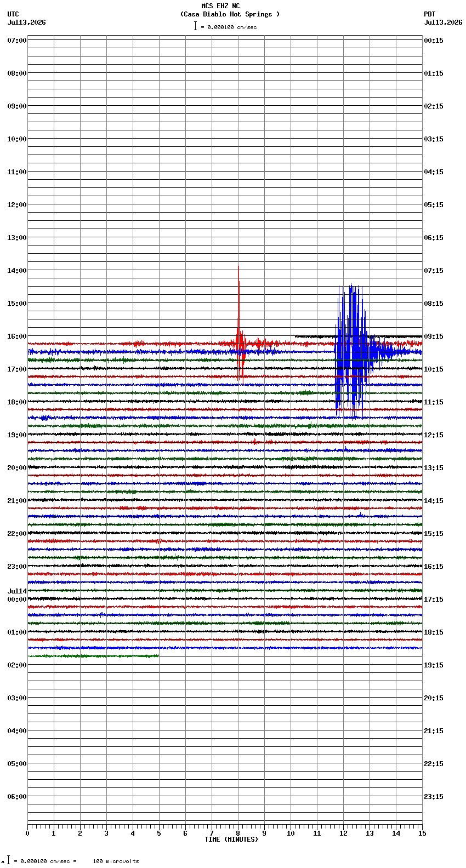
Task: Click the 12:15 PDT time label
Action: pyautogui.click(x=434, y=435)
